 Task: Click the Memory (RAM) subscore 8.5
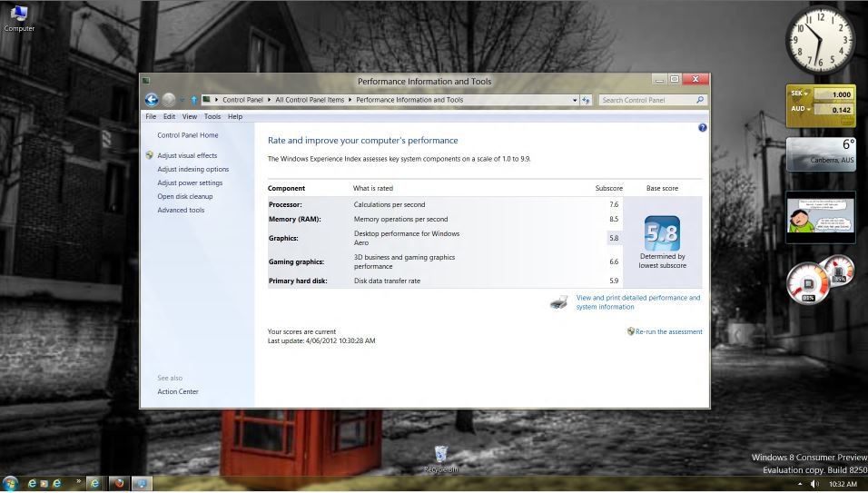(614, 219)
